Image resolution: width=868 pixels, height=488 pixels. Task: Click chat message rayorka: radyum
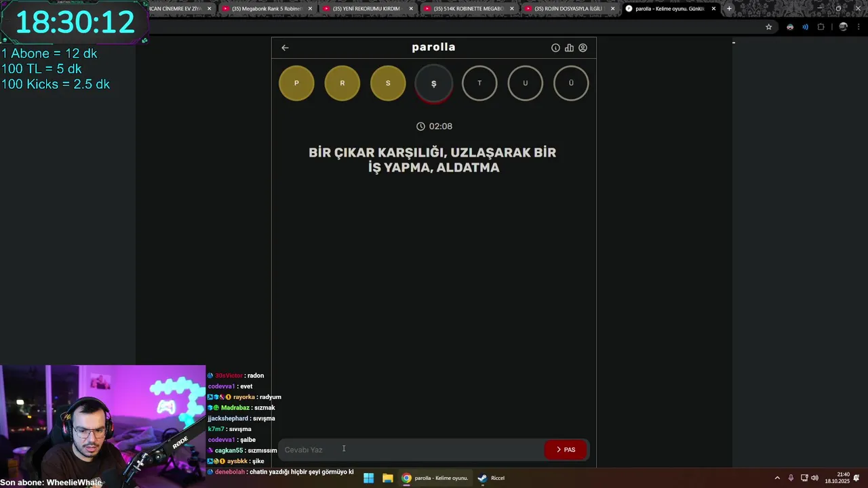244,397
